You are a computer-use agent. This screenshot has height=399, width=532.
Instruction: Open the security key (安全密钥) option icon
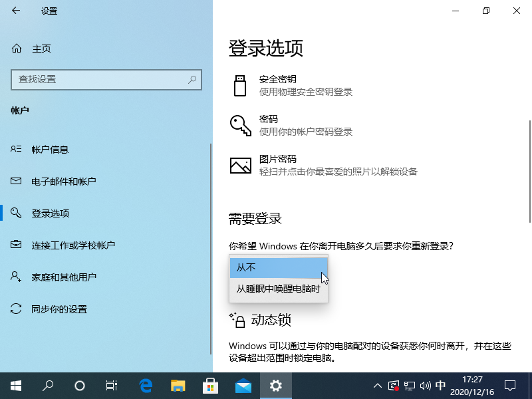(240, 84)
